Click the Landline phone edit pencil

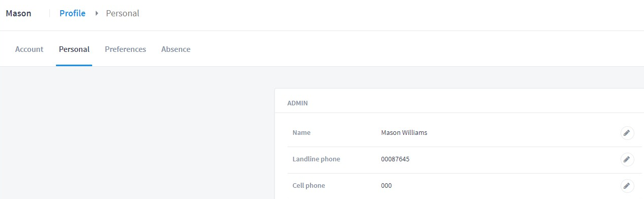627,159
